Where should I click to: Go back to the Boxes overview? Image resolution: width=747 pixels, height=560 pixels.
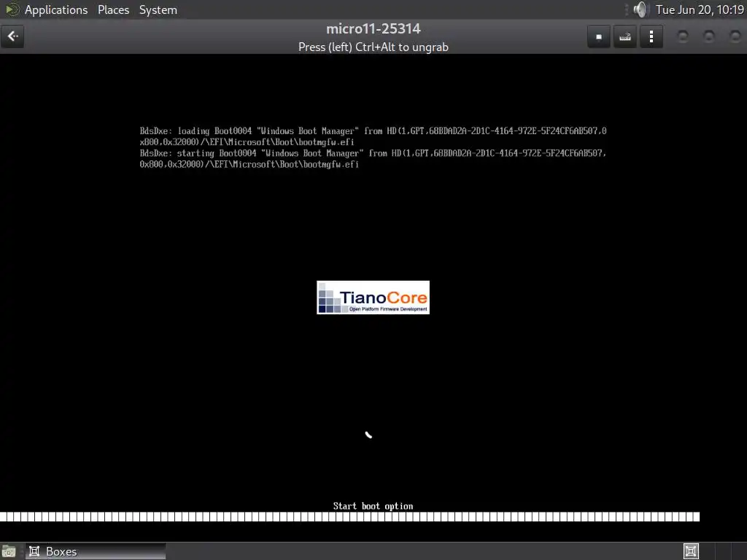tap(13, 36)
